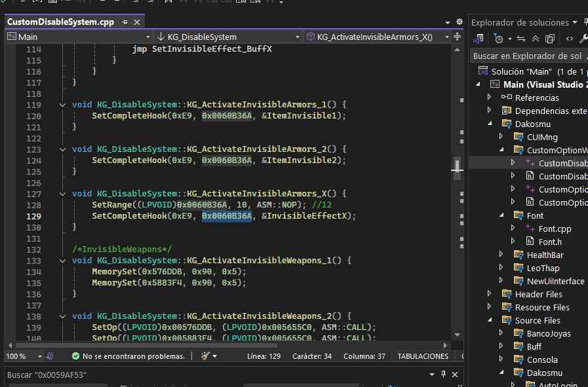Open properties wrench icon in Solution Explorer
The image size is (588, 387).
coord(583,39)
